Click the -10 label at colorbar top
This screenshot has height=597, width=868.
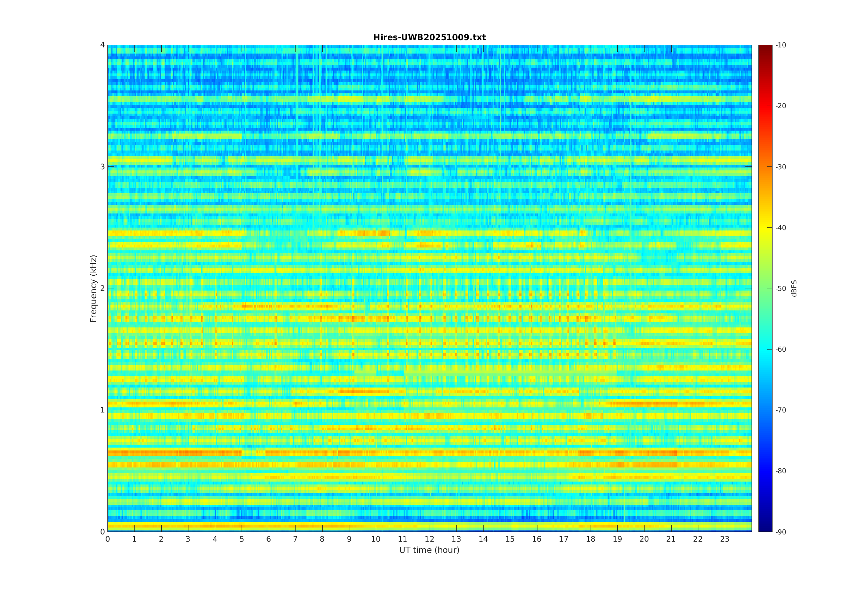(780, 45)
